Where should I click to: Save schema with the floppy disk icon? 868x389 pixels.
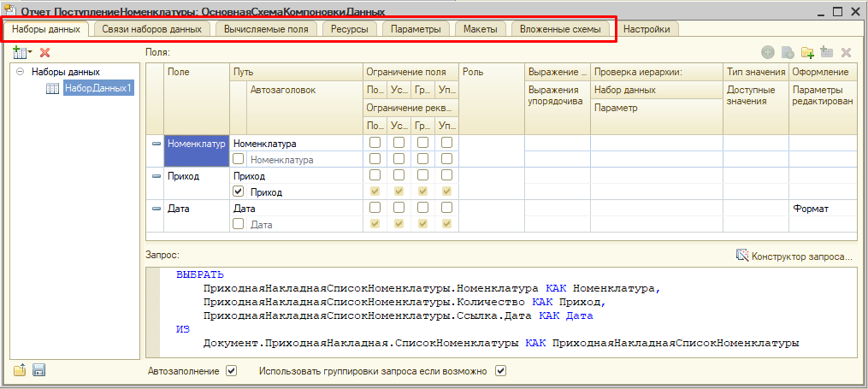pyautogui.click(x=38, y=370)
